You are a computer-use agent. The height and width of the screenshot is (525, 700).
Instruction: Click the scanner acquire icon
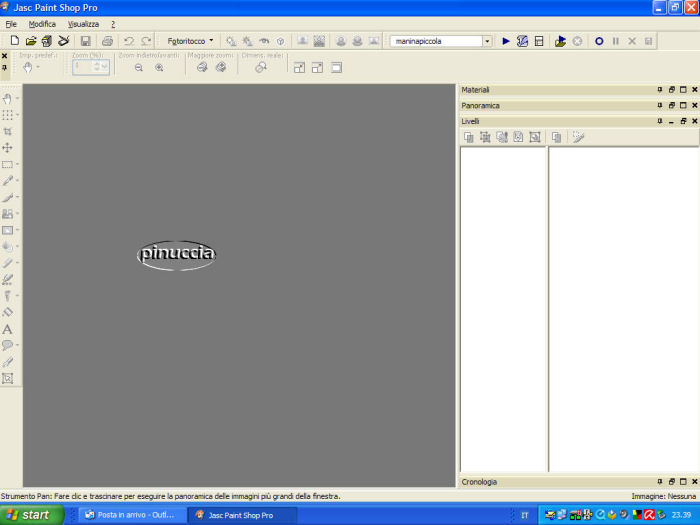click(x=63, y=41)
